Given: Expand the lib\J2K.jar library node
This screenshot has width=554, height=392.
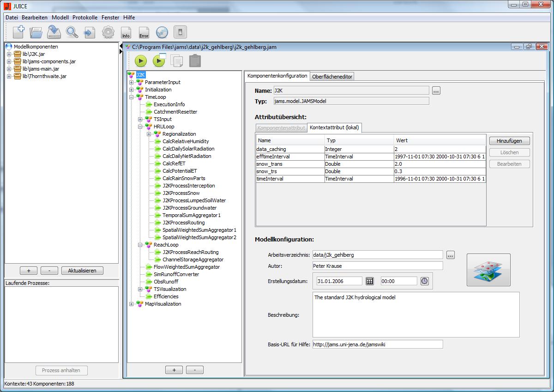Looking at the screenshot, I should [x=9, y=54].
